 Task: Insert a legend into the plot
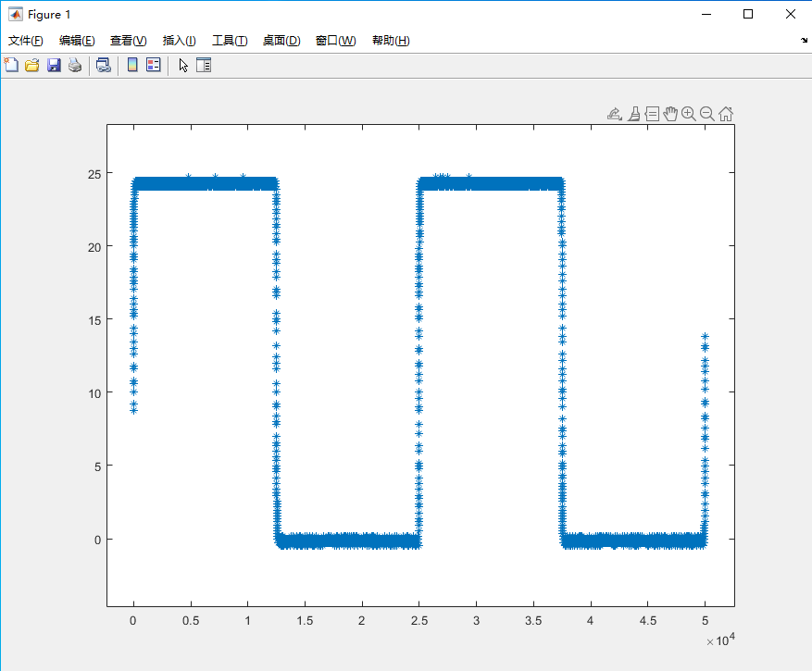[152, 65]
